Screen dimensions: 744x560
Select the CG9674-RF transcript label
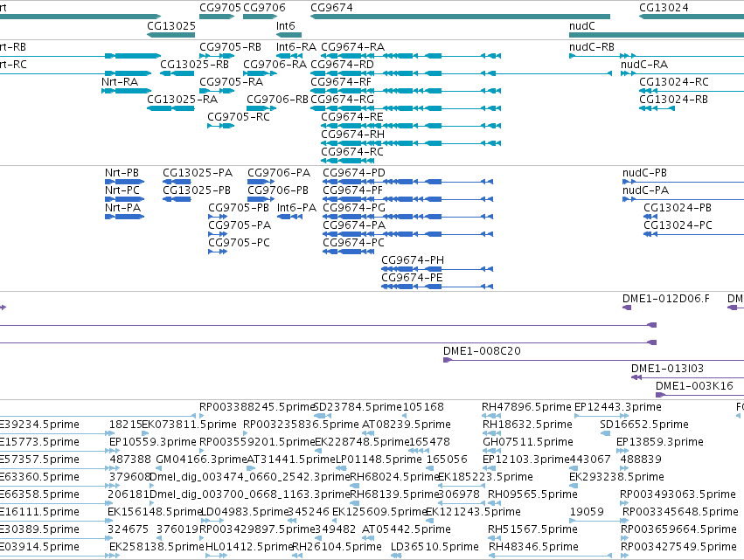341,82
